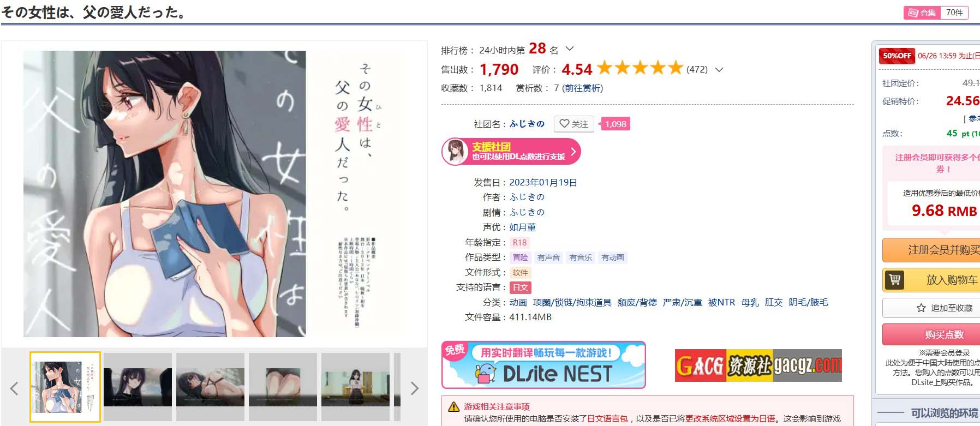Click the 购买点数 button

click(x=944, y=334)
